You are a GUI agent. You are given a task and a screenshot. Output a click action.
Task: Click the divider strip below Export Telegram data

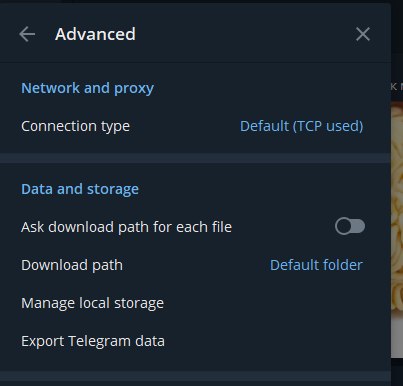[195, 376]
